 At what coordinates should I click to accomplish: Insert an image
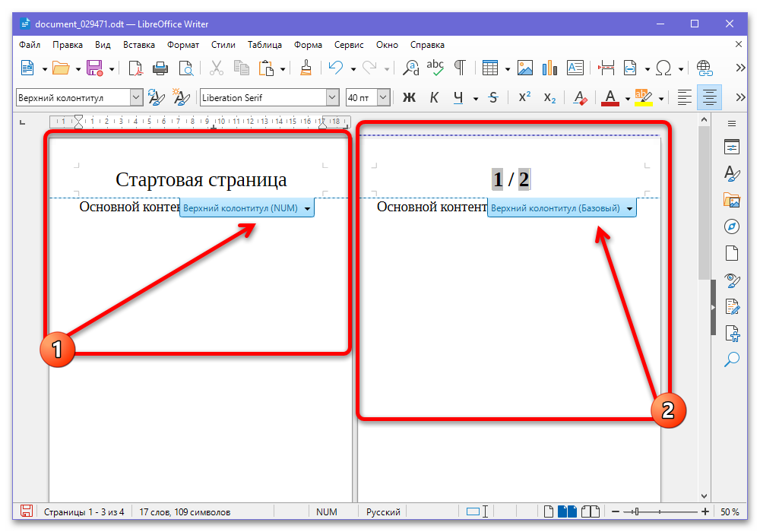pyautogui.click(x=525, y=68)
